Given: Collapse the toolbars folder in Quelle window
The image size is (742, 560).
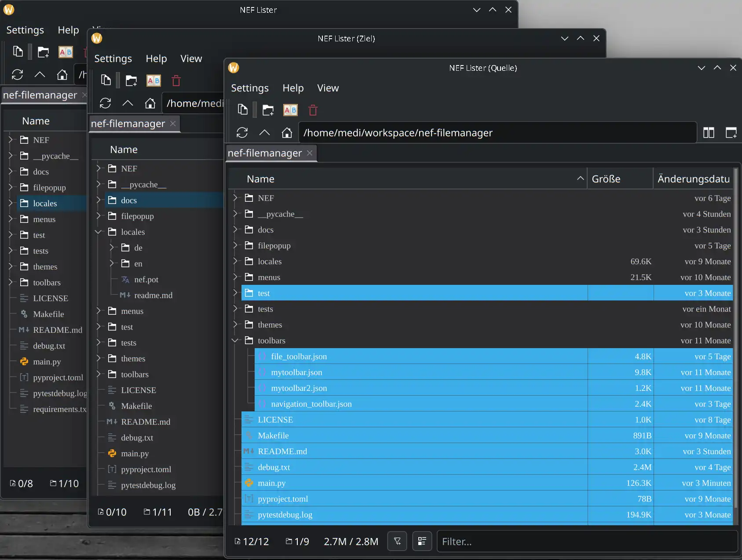Looking at the screenshot, I should pyautogui.click(x=235, y=341).
